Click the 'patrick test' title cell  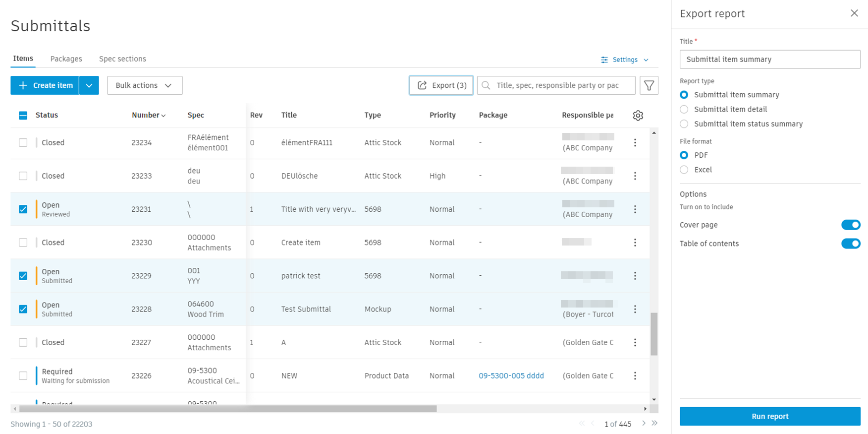300,276
